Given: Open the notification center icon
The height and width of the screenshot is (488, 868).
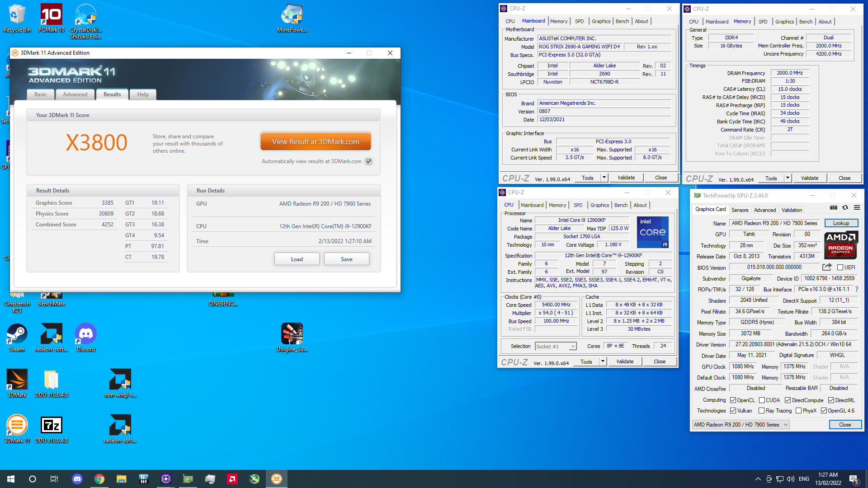Looking at the screenshot, I should coord(854,479).
